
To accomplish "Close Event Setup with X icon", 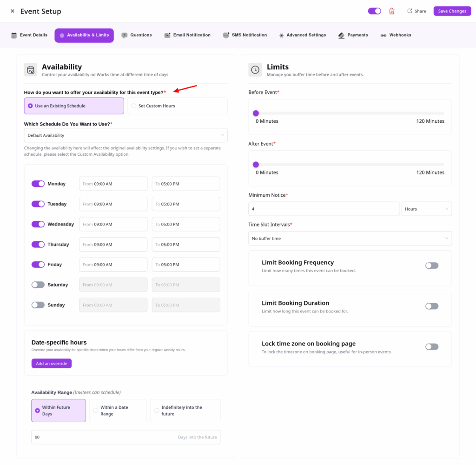I will 13,11.
